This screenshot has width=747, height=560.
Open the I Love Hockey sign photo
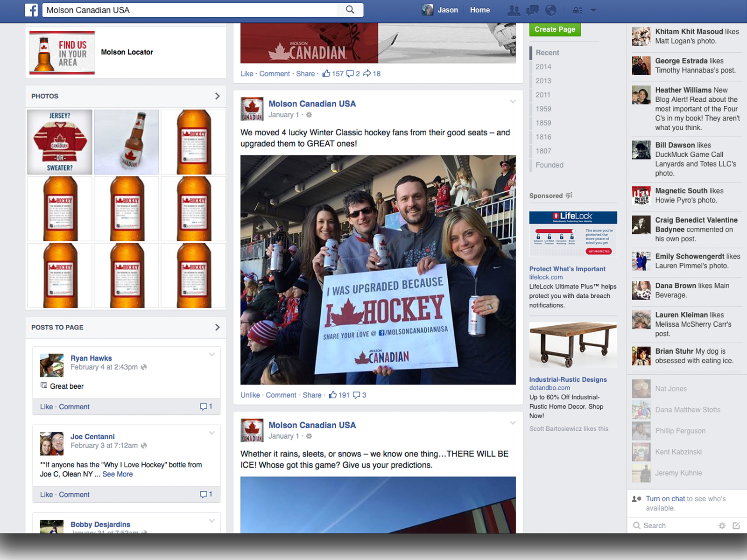[378, 270]
